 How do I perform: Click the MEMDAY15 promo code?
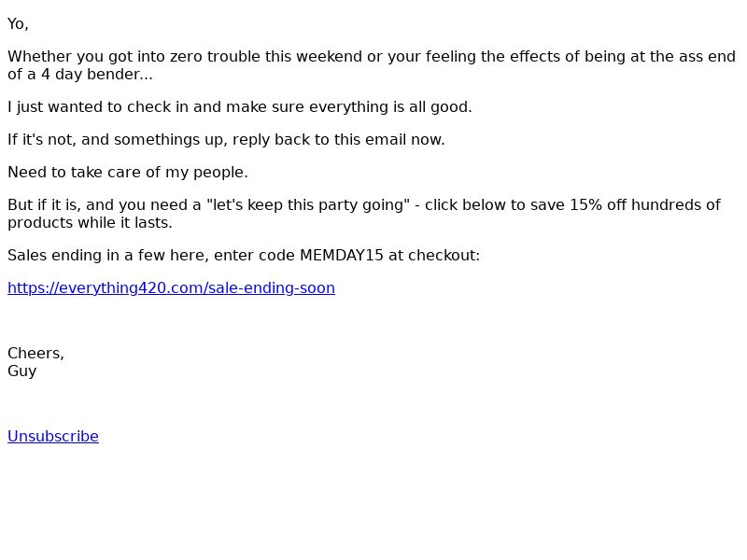click(x=341, y=256)
